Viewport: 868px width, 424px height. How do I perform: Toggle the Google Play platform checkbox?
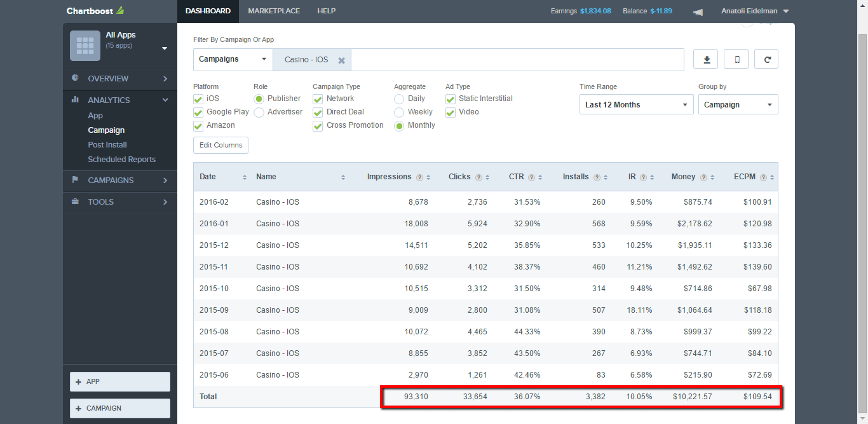tap(198, 113)
